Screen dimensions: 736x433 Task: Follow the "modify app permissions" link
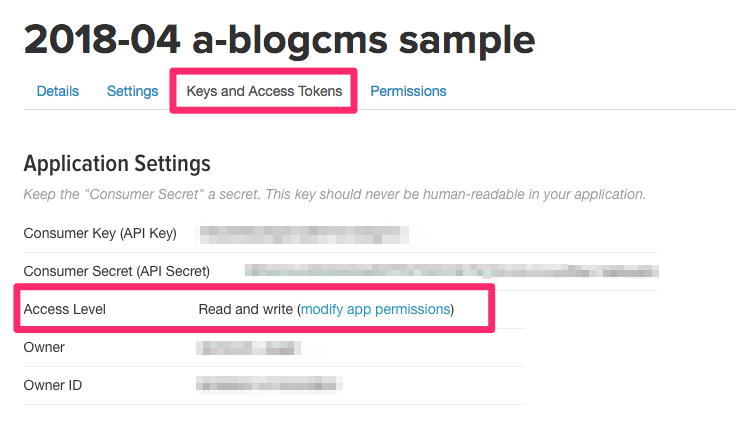pos(375,310)
